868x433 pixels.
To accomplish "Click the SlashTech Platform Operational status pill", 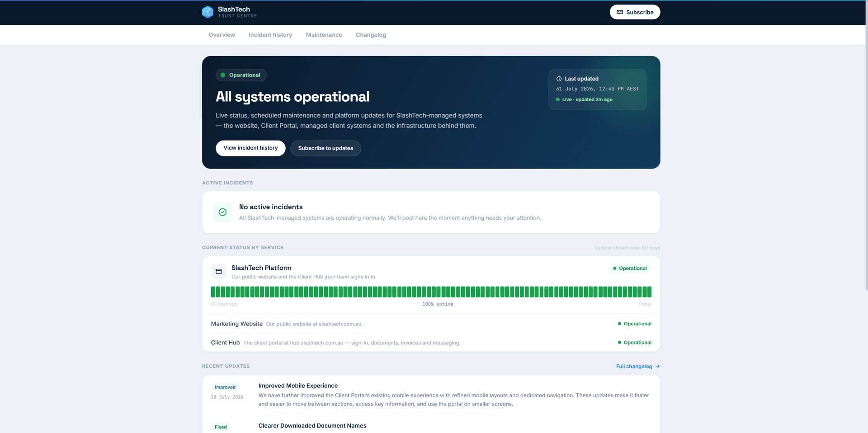I will 630,268.
